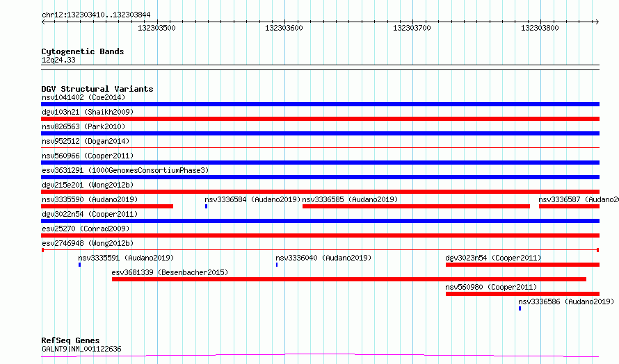Click the nsv1041402 (Coe2014) variant label

coord(83,97)
